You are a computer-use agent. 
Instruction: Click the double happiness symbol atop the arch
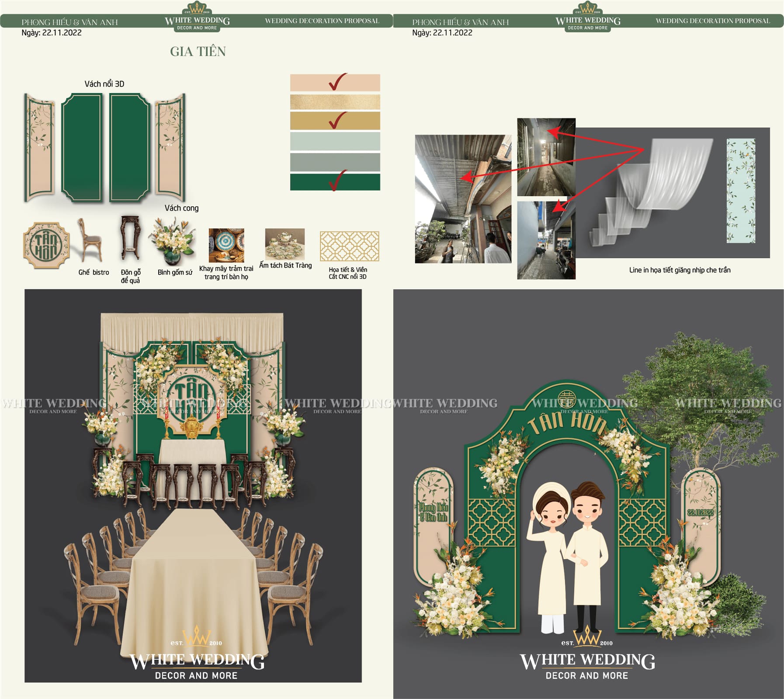[567, 398]
